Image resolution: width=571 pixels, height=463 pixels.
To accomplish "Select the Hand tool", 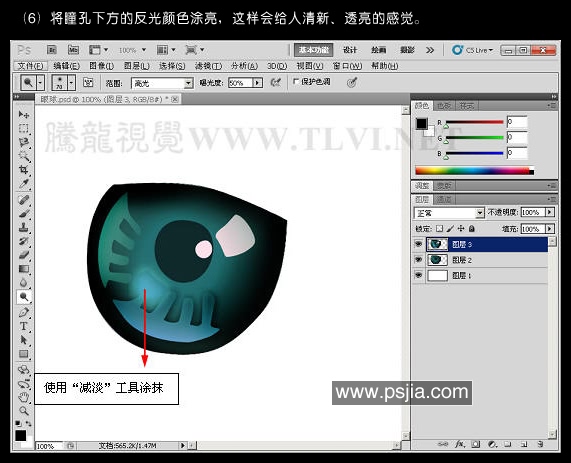I will click(24, 397).
